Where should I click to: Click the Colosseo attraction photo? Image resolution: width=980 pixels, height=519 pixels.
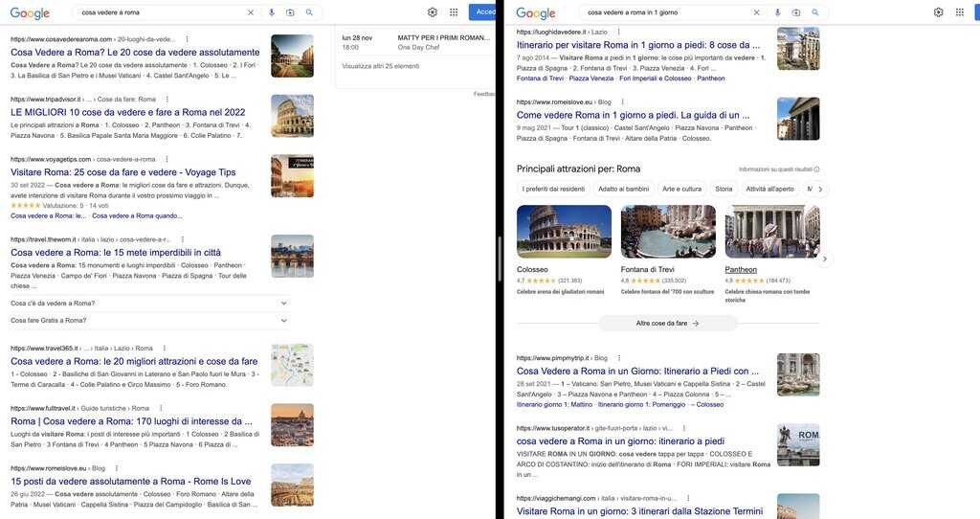click(565, 232)
